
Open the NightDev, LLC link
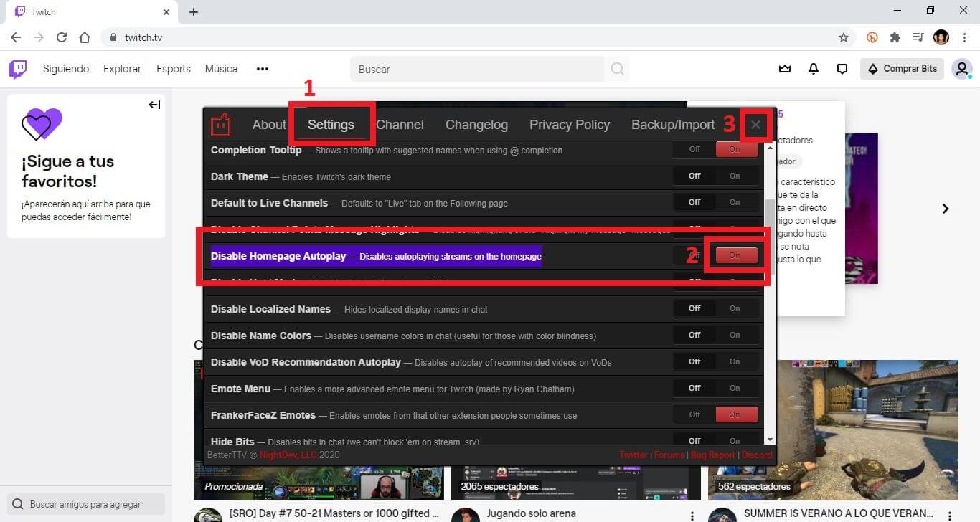pos(289,455)
